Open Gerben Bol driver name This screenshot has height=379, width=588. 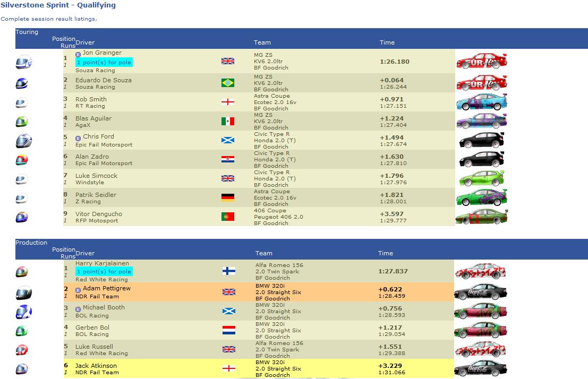point(92,328)
